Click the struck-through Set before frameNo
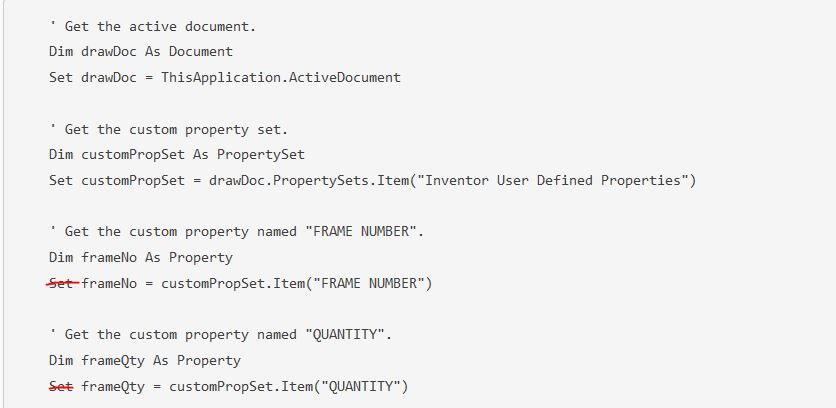This screenshot has height=408, width=836. [61, 283]
